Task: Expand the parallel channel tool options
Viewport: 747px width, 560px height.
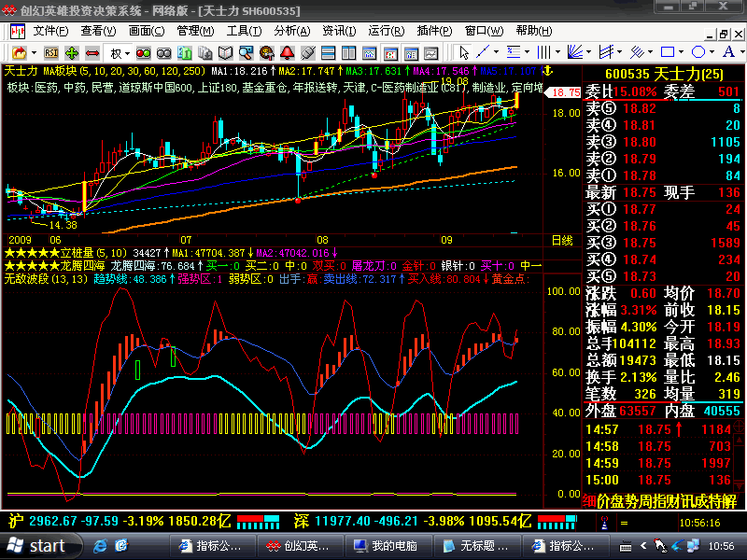Action: coord(619,52)
